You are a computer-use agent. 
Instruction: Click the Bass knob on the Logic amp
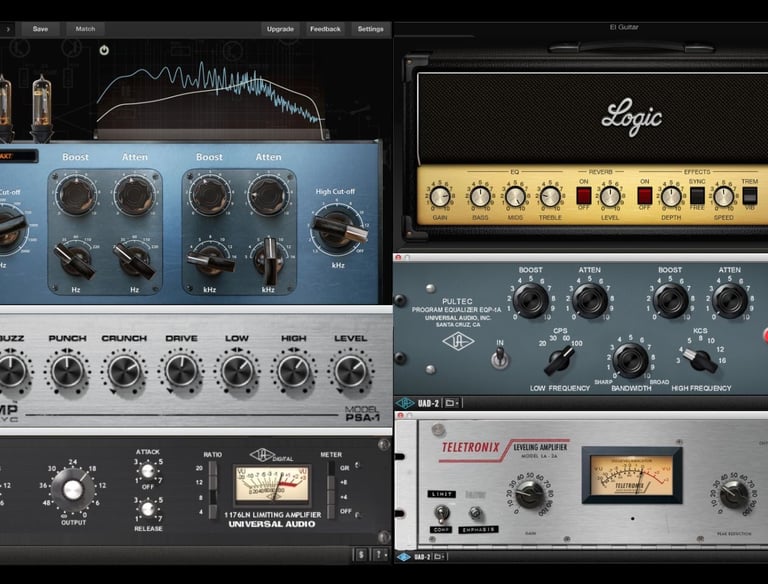[480, 197]
